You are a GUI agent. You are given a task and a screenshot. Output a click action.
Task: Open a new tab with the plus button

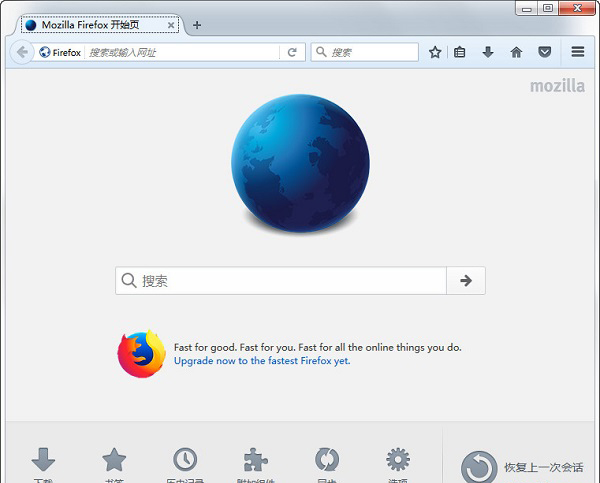point(197,25)
